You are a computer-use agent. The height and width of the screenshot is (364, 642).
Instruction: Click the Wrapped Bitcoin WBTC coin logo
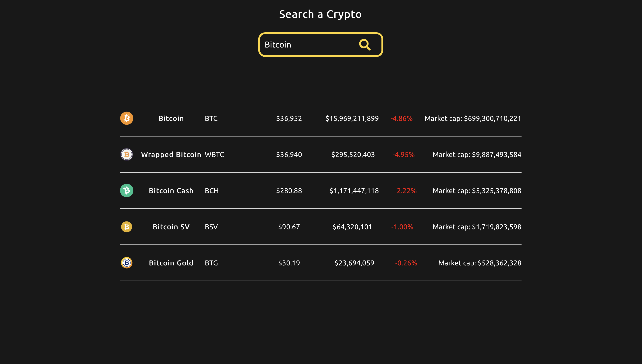[x=127, y=155]
